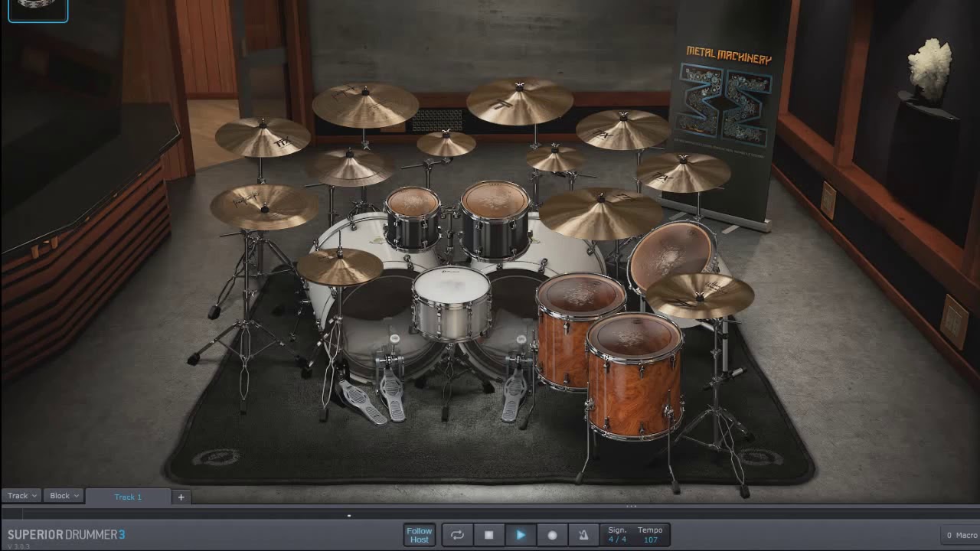Open the Block dropdown menu

(x=64, y=496)
